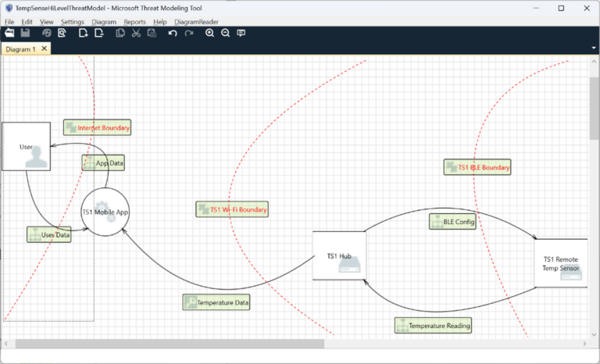
Task: Open the feedback comment toolbar icon
Action: [x=241, y=33]
